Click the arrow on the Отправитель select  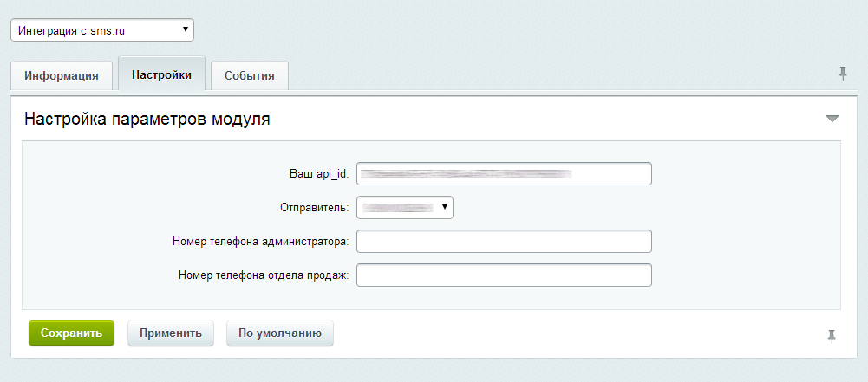[x=444, y=207]
